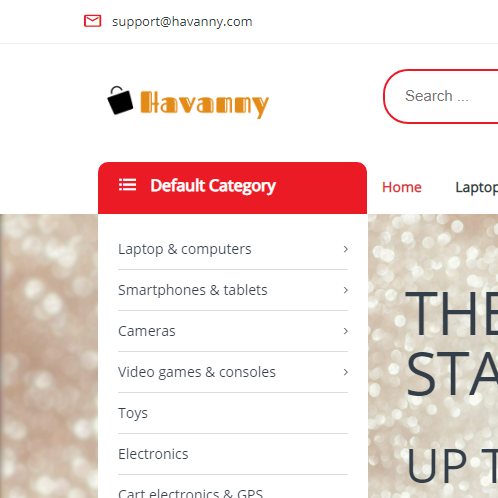Click the black shopping bag logo icon
This screenshot has height=498, width=498.
pyautogui.click(x=120, y=100)
